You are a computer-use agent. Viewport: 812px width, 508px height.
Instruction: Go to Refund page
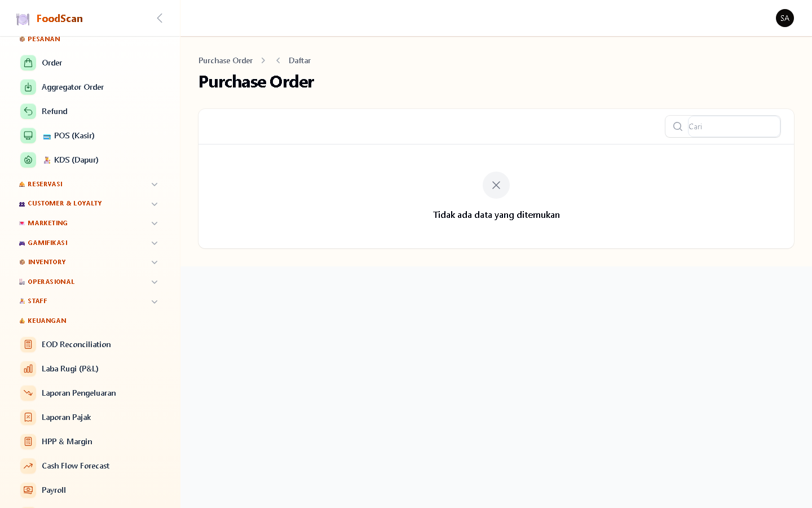point(90,111)
